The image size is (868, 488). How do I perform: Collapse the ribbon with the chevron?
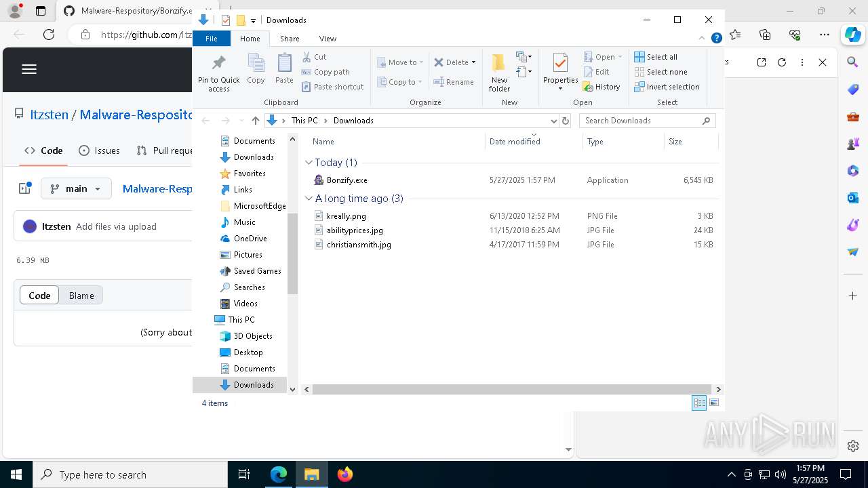pyautogui.click(x=703, y=39)
